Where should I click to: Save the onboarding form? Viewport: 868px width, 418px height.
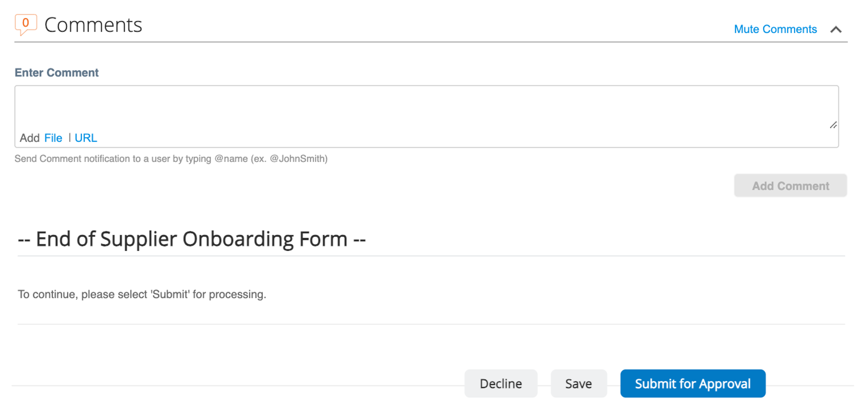(578, 384)
